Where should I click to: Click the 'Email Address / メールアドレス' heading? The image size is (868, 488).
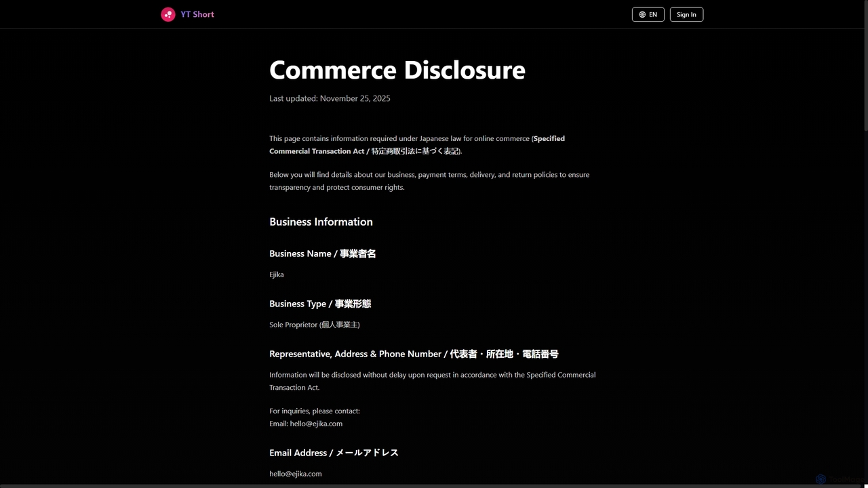click(x=334, y=453)
